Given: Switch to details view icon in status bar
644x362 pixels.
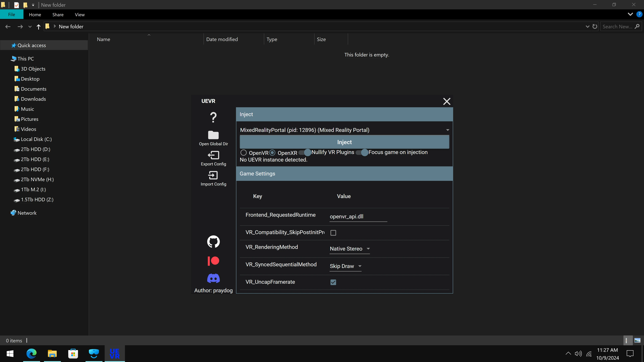Looking at the screenshot, I should pyautogui.click(x=628, y=340).
